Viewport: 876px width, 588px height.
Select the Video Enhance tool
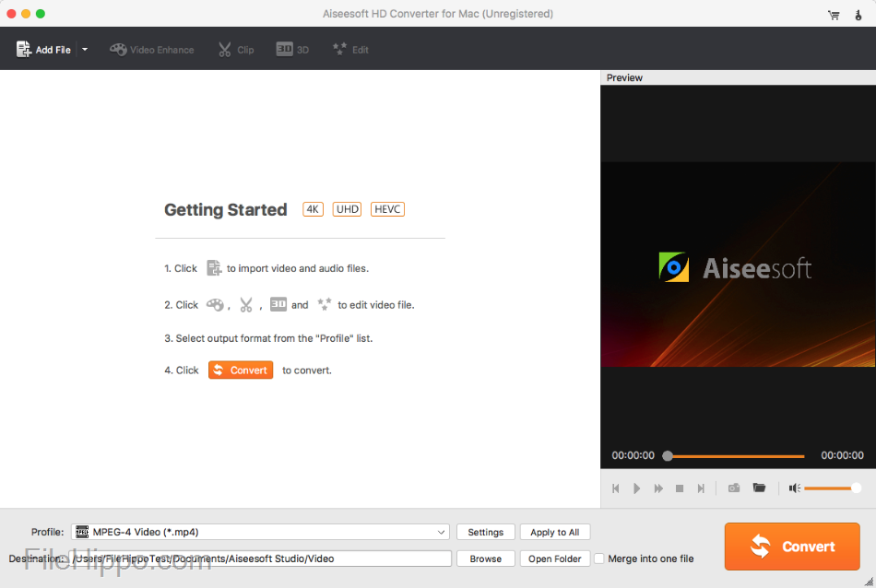click(x=151, y=49)
